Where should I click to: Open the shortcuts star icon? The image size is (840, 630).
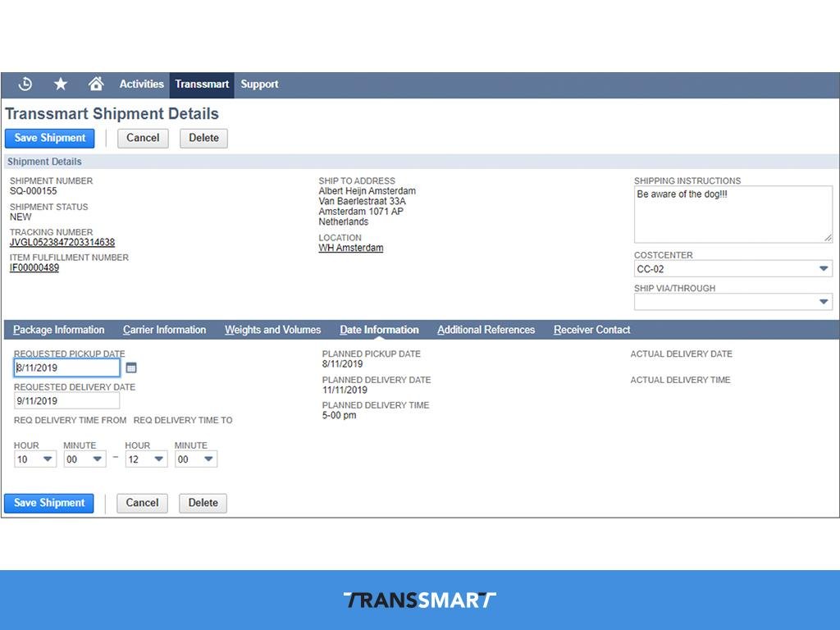click(x=61, y=84)
